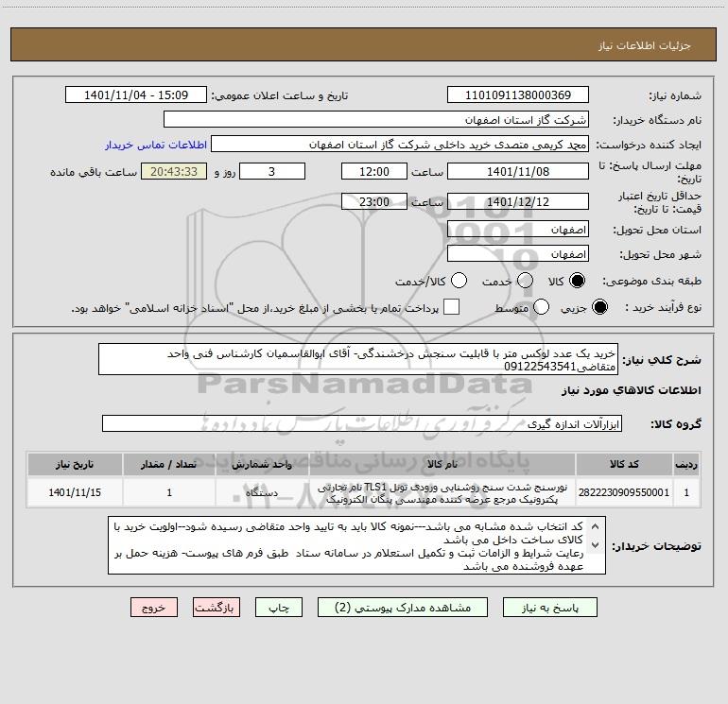
Task: Click the تاریخ نیاز column header
Action: point(75,464)
